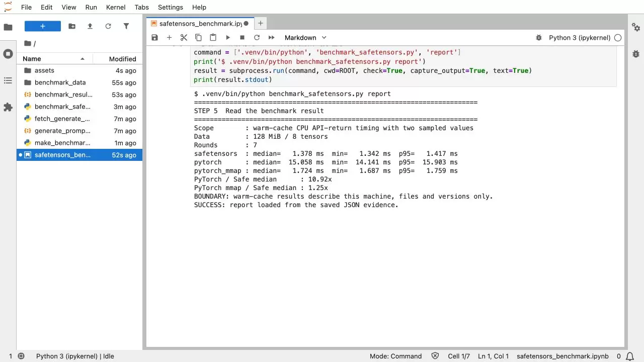Click Python 3 (ipykernel) | Idle status text
The image size is (644, 362).
point(75,356)
